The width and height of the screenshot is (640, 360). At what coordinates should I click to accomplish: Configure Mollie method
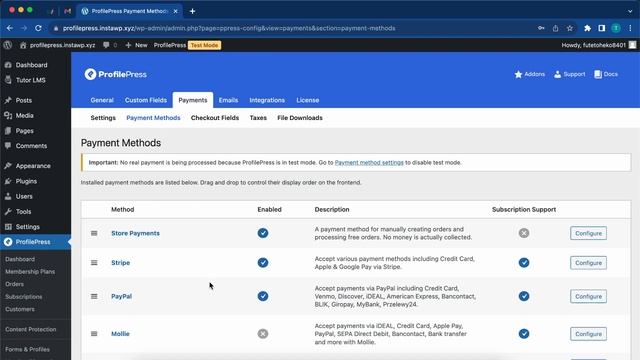tap(588, 333)
